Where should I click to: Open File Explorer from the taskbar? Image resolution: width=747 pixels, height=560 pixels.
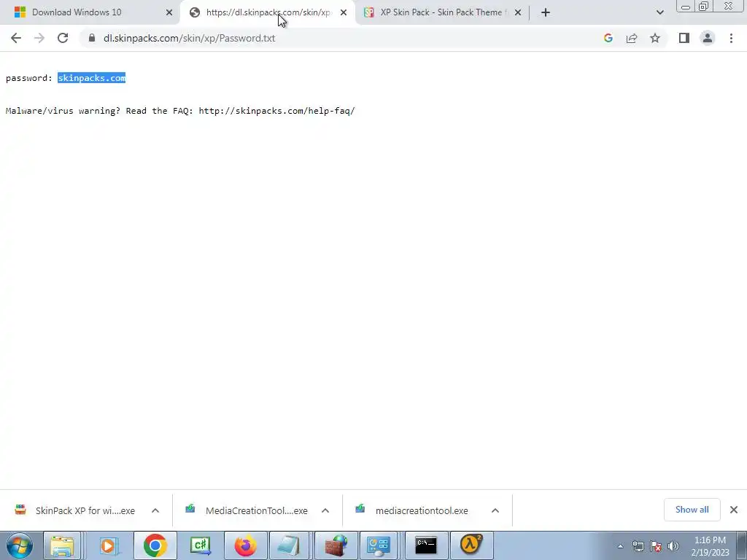click(x=63, y=545)
